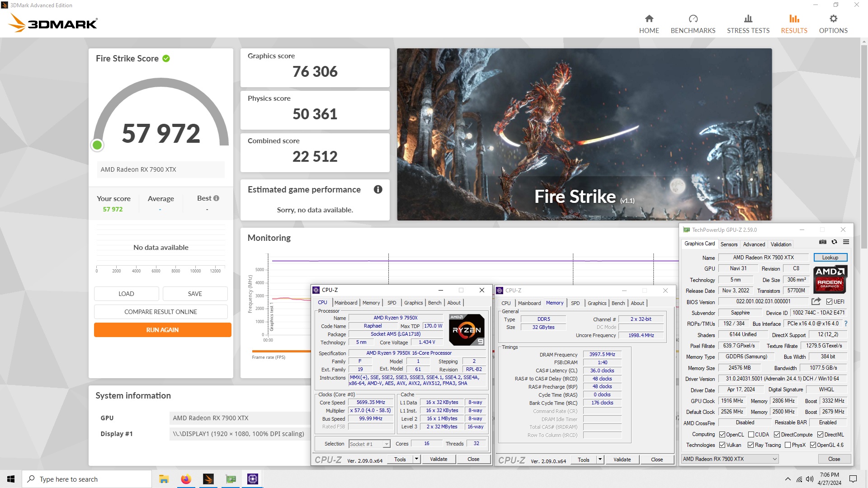Click the Lookup button in GPU-Z

point(830,258)
